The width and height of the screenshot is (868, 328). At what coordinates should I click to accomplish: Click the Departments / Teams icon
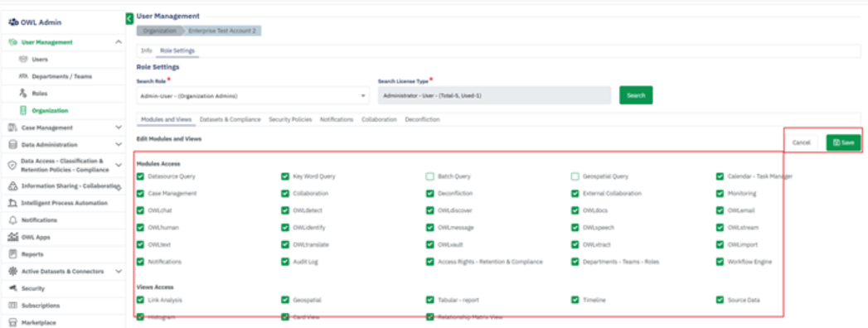point(23,76)
